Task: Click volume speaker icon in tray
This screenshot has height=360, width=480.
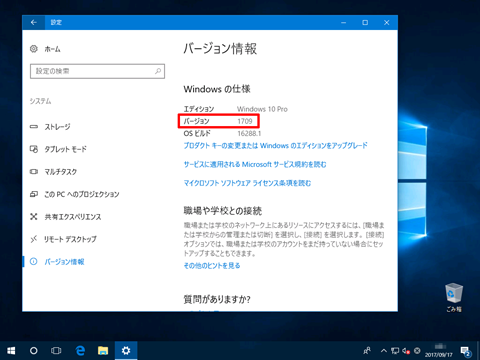Action: coord(406,351)
